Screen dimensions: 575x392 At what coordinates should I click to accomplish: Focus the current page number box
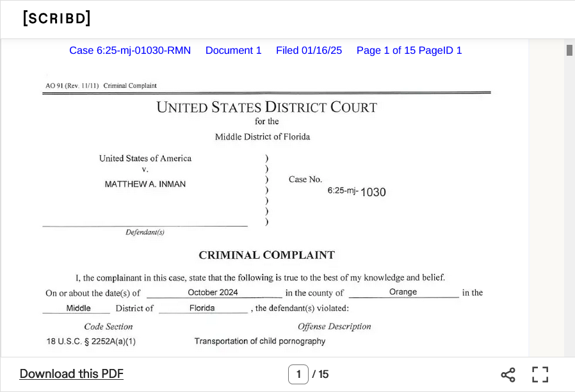[298, 374]
